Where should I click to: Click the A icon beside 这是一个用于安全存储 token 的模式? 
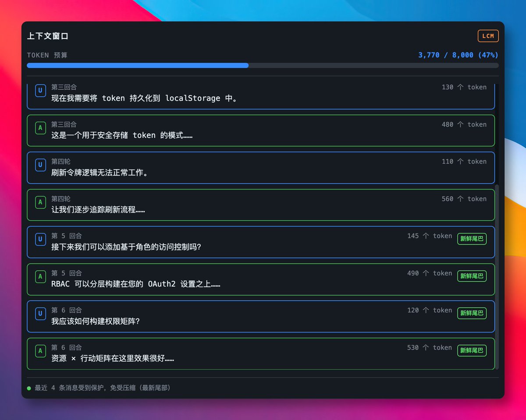(x=40, y=128)
